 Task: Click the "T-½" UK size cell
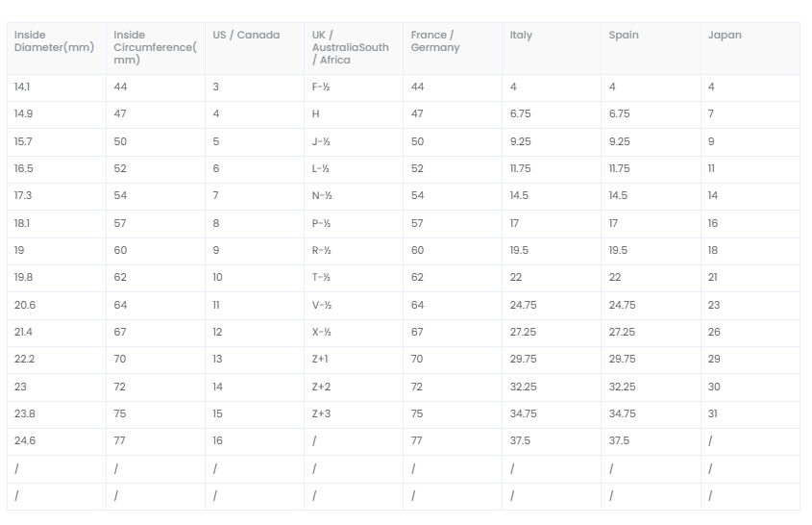321,278
